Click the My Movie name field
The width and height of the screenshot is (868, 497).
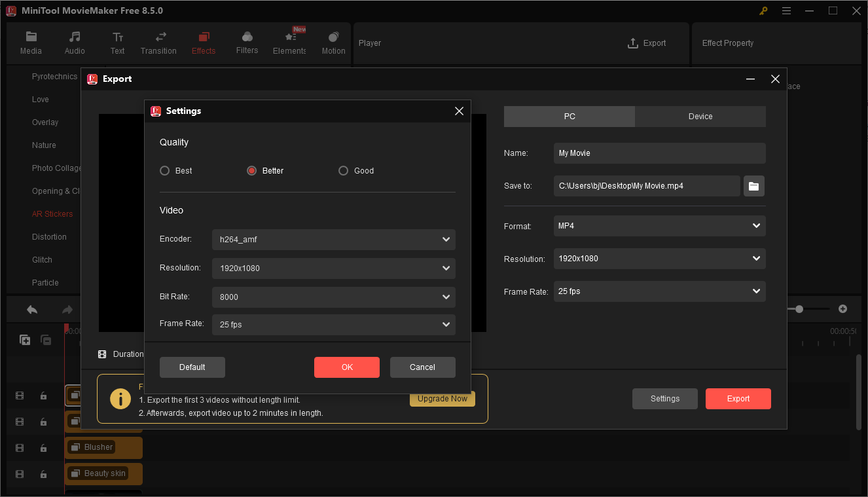coord(659,153)
